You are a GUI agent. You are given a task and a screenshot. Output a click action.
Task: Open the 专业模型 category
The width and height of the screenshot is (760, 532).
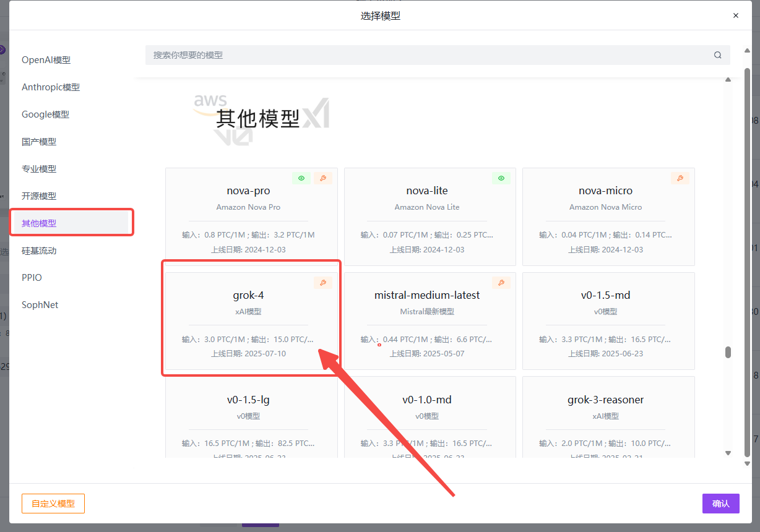point(39,169)
